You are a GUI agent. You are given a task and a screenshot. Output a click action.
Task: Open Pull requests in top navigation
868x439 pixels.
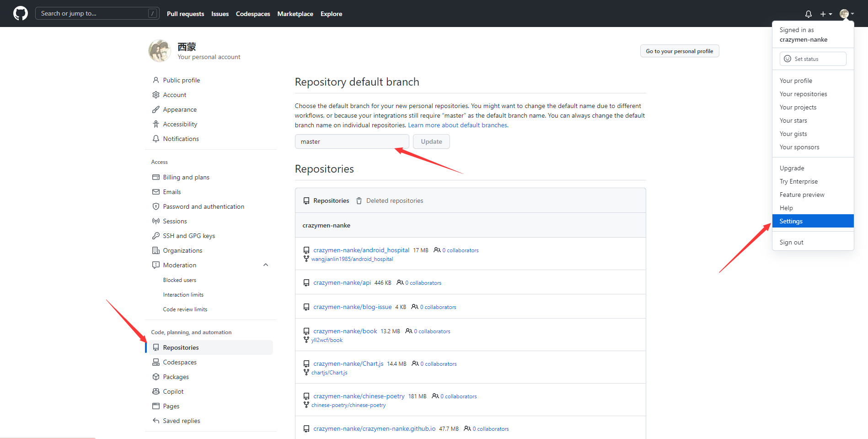tap(185, 14)
